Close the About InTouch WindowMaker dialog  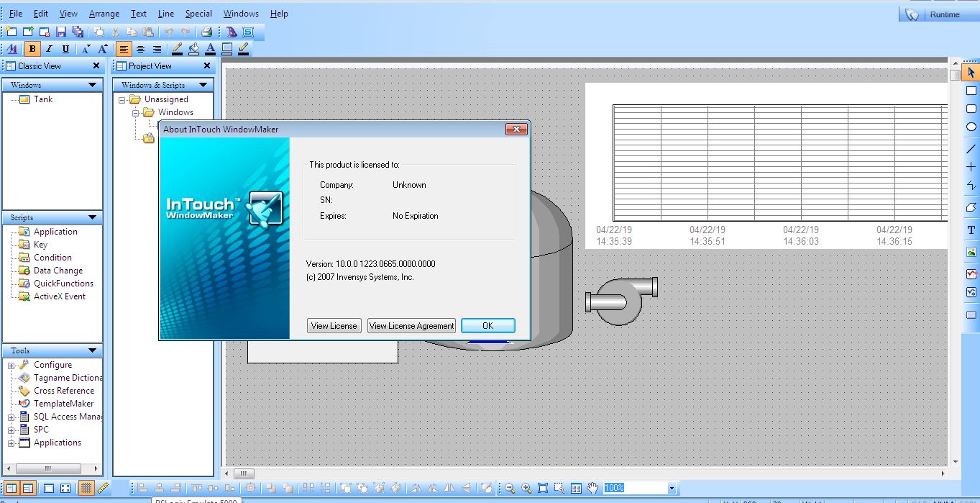516,130
